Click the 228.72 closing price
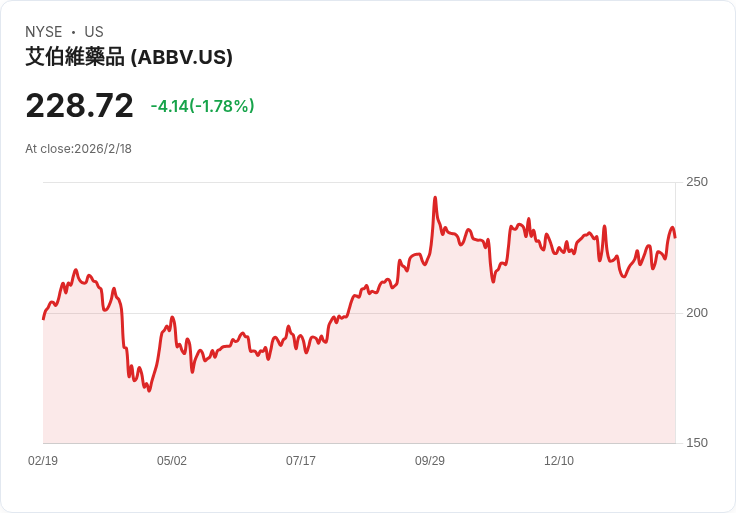The width and height of the screenshot is (736, 513). pos(79,106)
